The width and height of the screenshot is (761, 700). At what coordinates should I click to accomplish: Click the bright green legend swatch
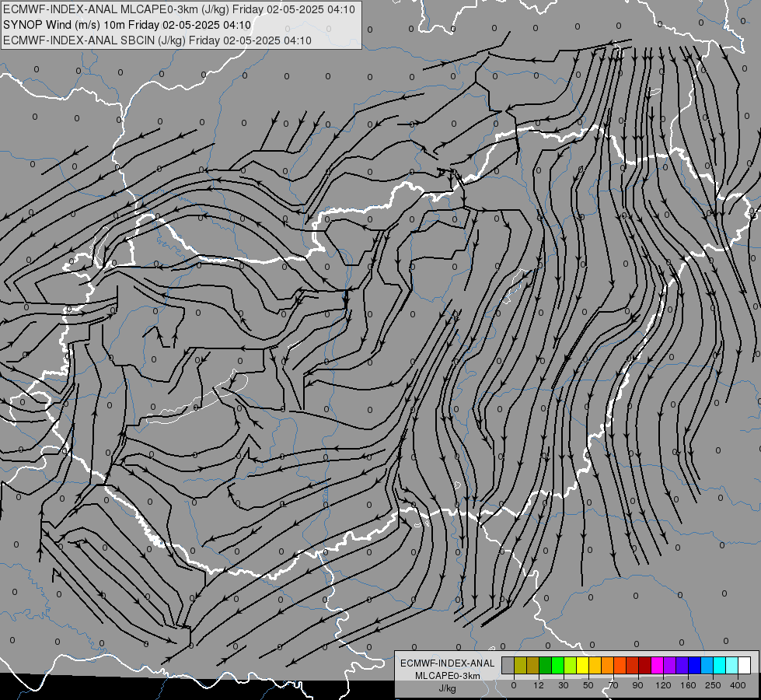tap(557, 665)
